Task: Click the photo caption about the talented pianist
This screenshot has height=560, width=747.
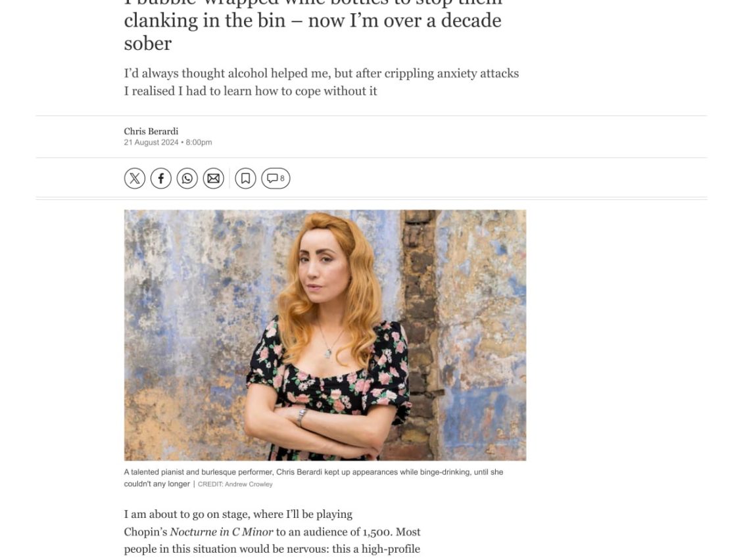Action: pyautogui.click(x=313, y=472)
